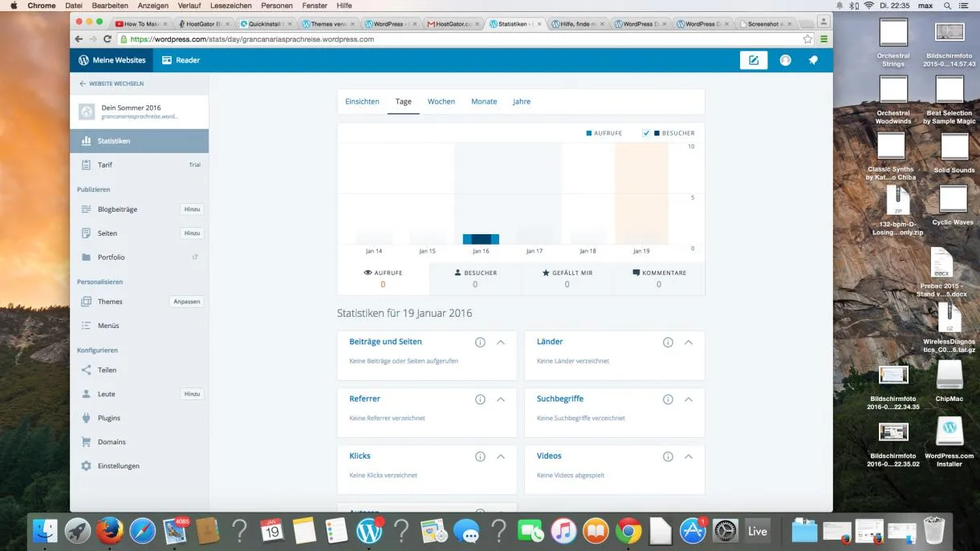Click info icon for Klicks
980x551 pixels.
(x=480, y=456)
